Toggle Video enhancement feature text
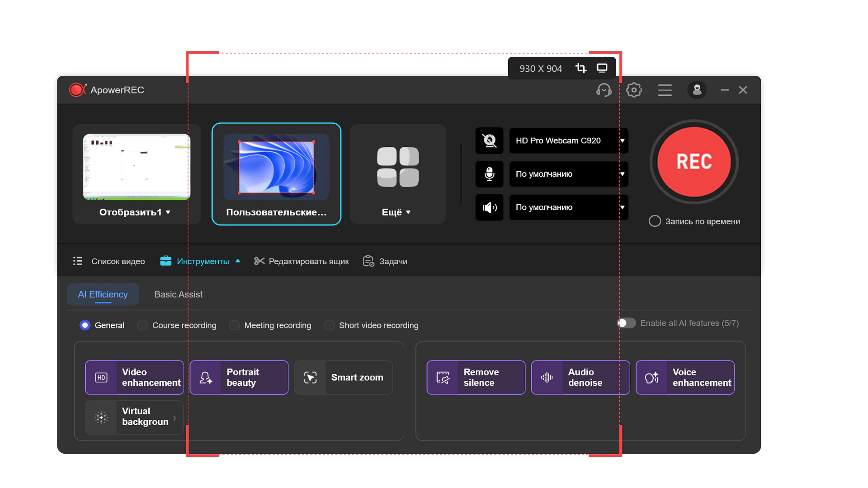 coord(151,377)
